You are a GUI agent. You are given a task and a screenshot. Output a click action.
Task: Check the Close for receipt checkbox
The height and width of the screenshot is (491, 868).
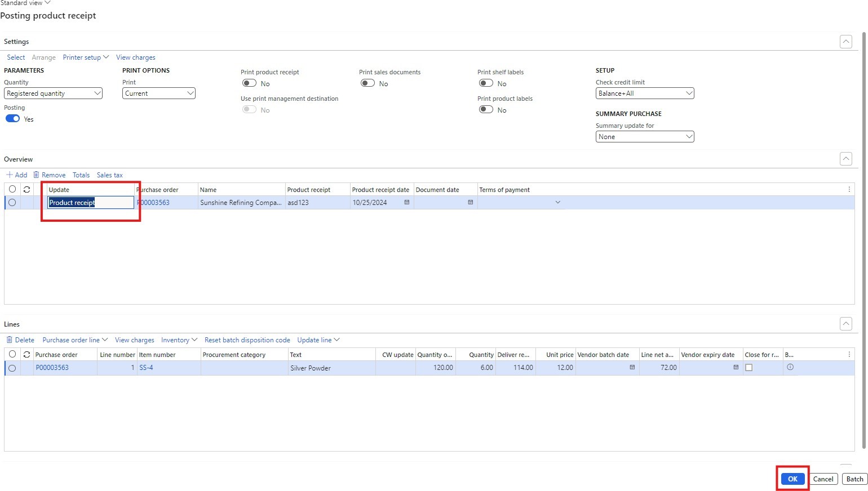point(749,368)
